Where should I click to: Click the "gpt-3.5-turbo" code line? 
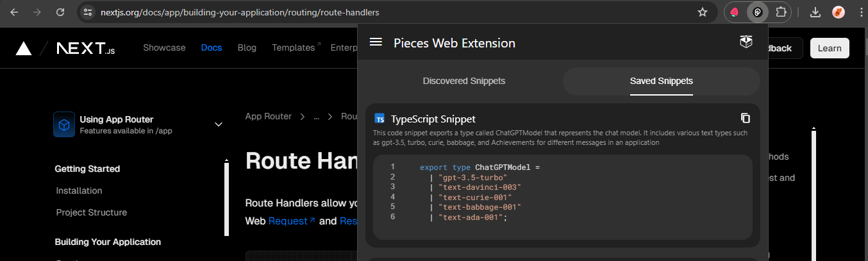(x=469, y=177)
